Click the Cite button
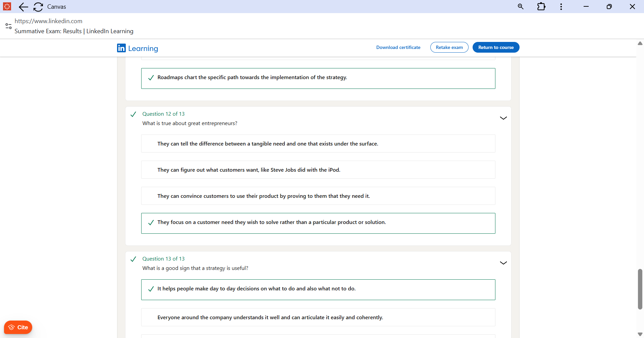 (18, 327)
